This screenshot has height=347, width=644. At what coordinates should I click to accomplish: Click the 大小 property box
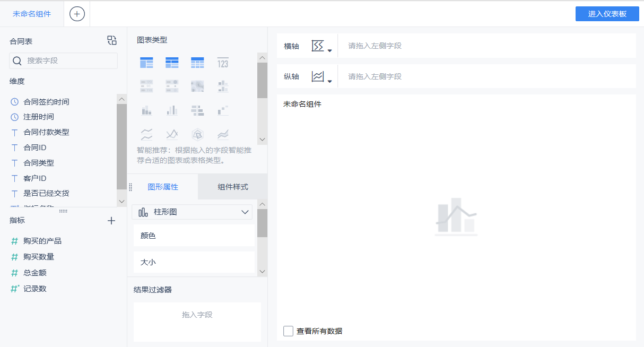194,262
